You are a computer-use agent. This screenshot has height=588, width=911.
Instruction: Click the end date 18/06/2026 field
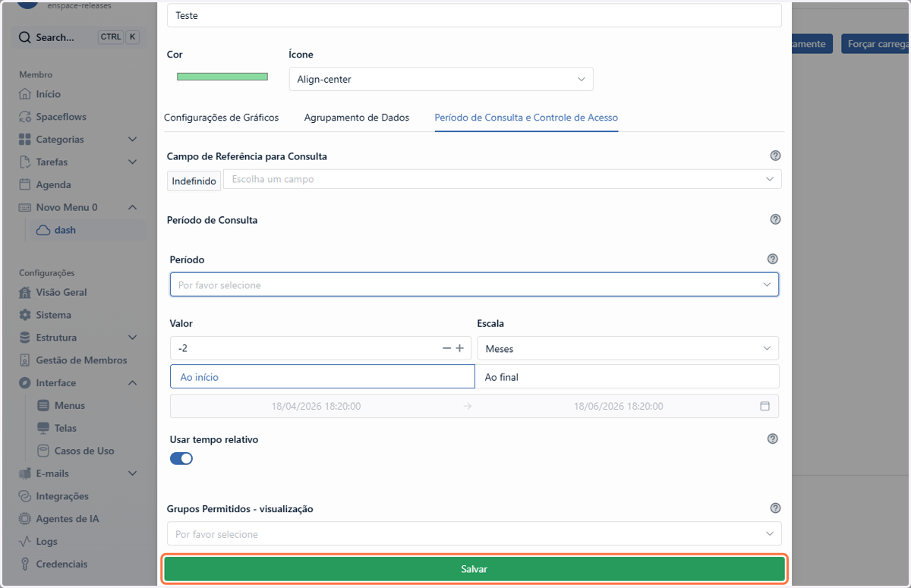[x=618, y=406]
